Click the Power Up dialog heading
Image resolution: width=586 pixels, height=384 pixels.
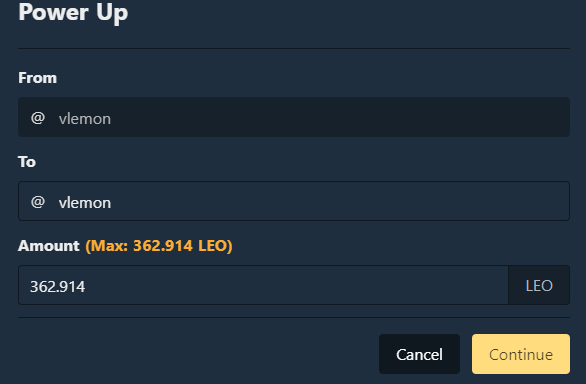click(73, 13)
